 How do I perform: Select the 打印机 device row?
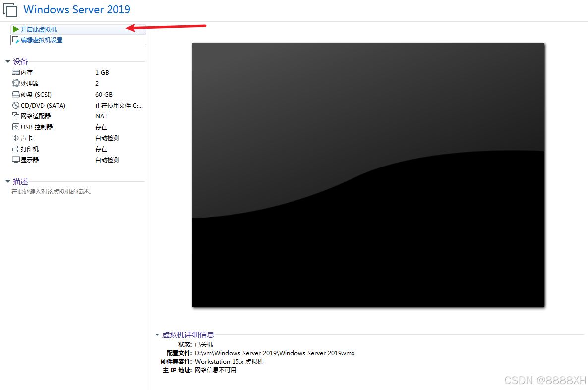click(78, 149)
